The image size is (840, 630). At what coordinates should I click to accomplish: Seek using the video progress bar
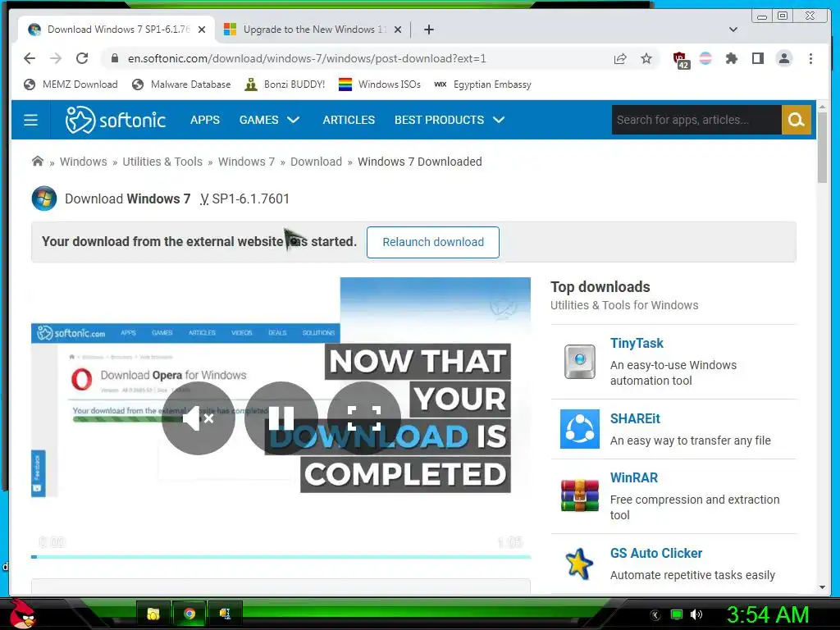[281, 557]
